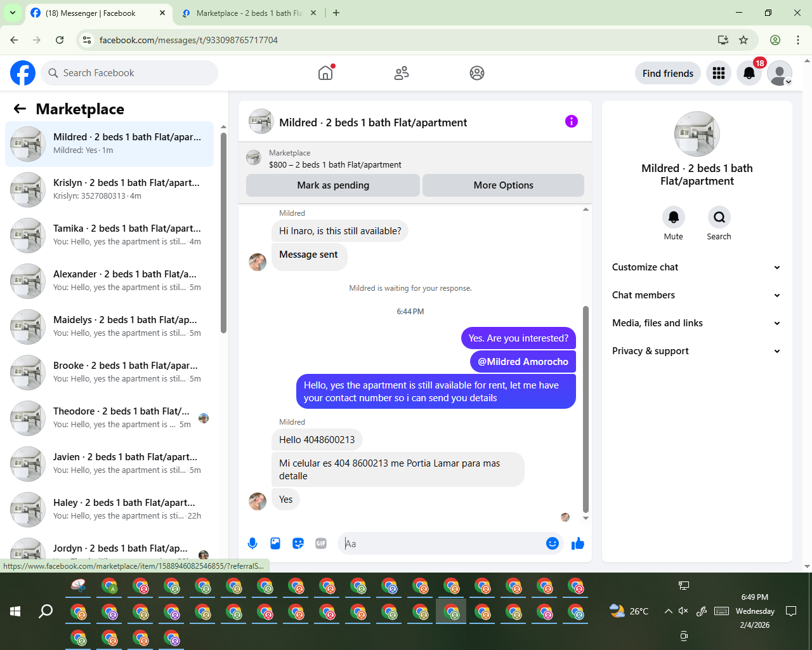Viewport: 812px width, 650px height.
Task: Open Javien conversation in list
Action: pos(109,464)
